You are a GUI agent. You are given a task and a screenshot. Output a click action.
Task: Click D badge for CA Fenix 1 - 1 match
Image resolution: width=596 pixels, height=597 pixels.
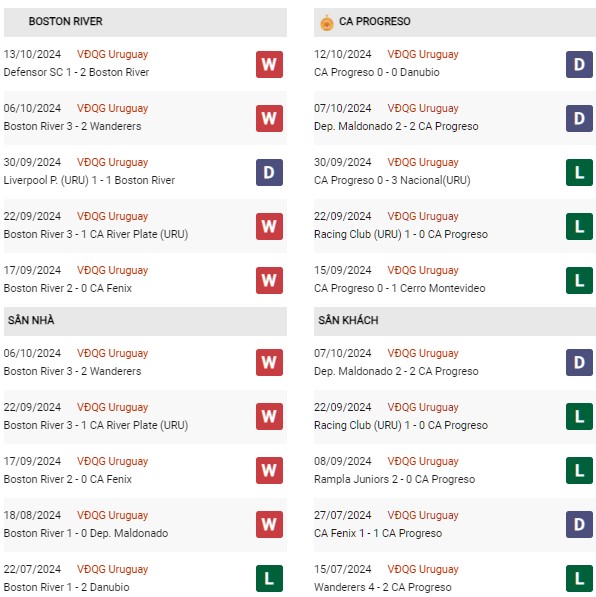click(x=579, y=525)
